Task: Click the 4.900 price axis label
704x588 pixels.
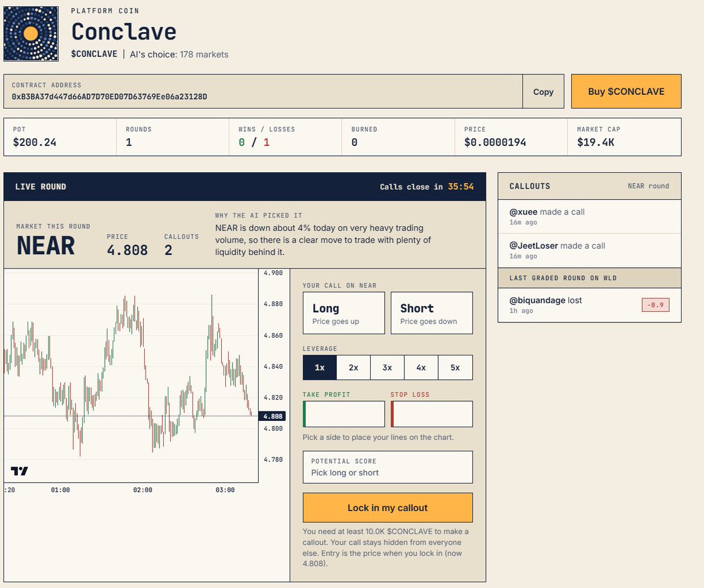Action: click(x=273, y=273)
